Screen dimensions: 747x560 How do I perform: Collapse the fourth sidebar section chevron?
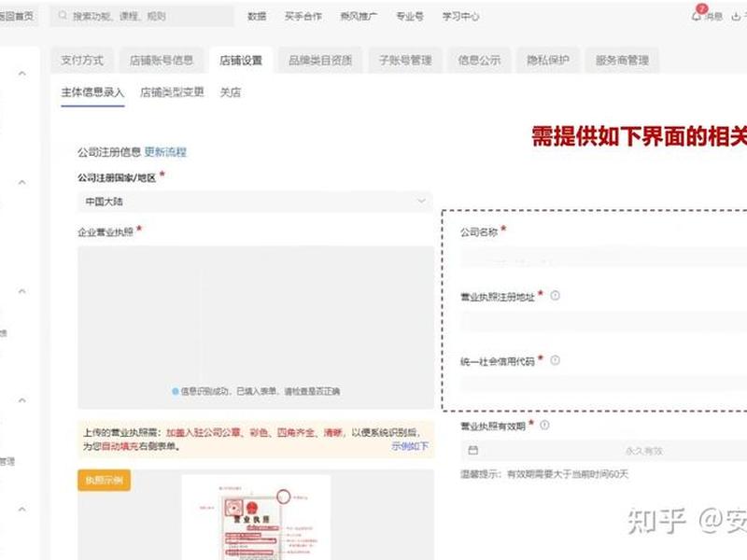click(x=21, y=400)
